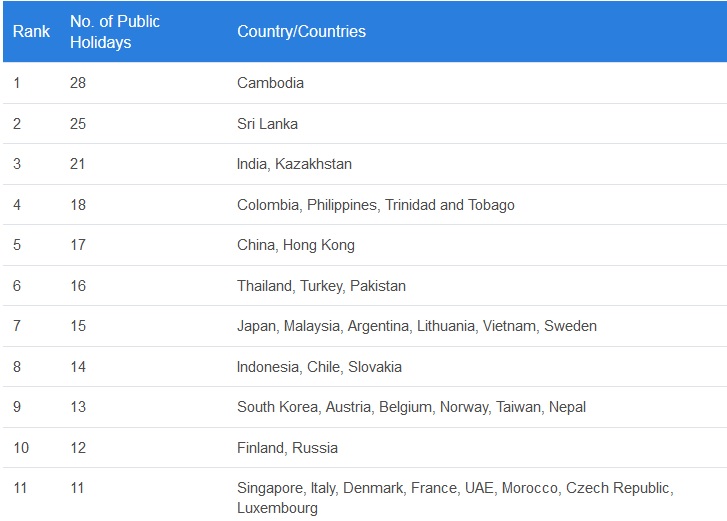Image resolution: width=727 pixels, height=521 pixels.
Task: Click the holiday count 28
Action: [x=78, y=83]
